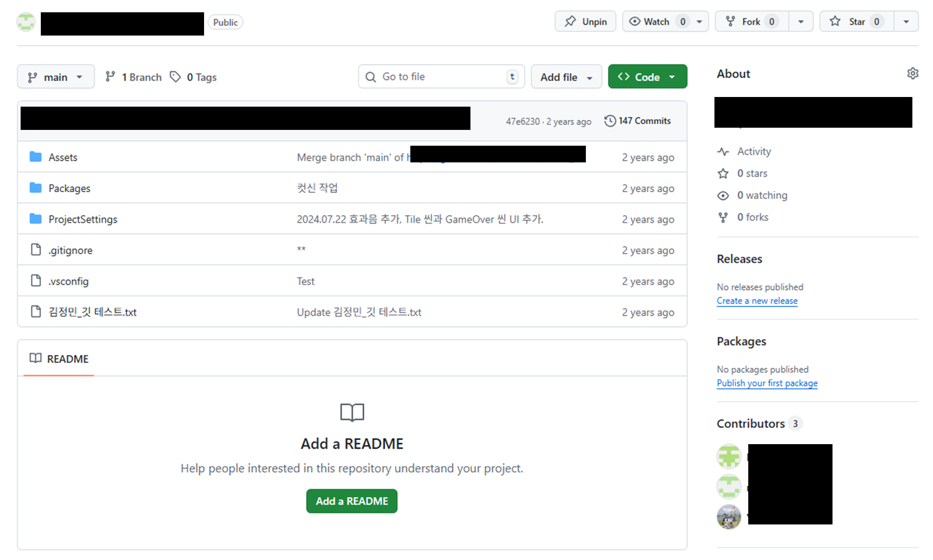
Task: Click the branches fork icon
Action: pos(110,77)
